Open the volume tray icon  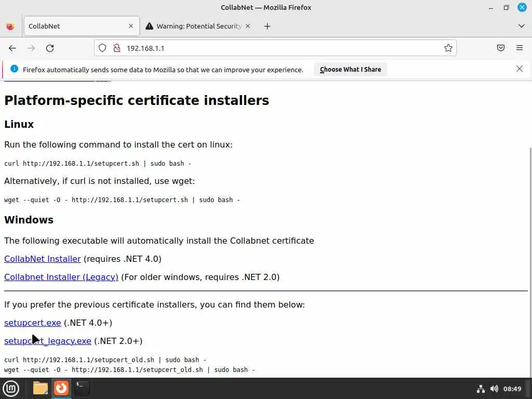(x=494, y=389)
